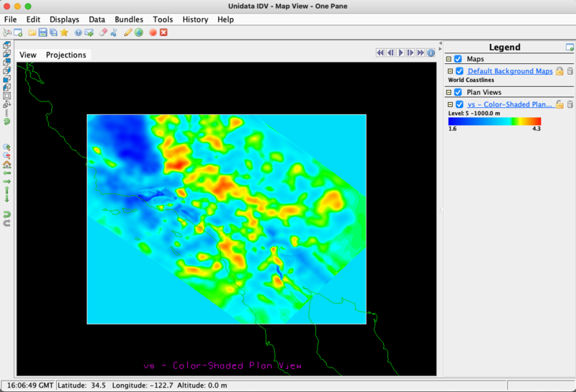576x392 pixels.
Task: Click the globe icon in the toolbar
Action: 139,32
